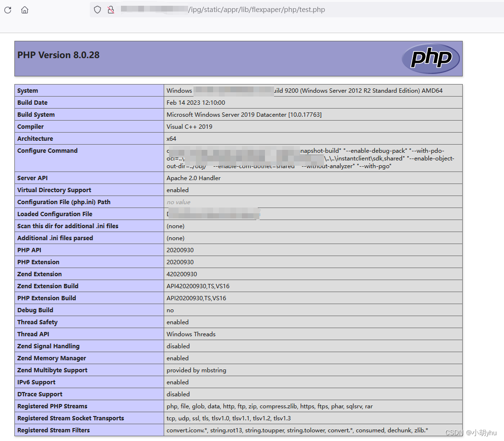Click Zend Extension Build label

48,286
